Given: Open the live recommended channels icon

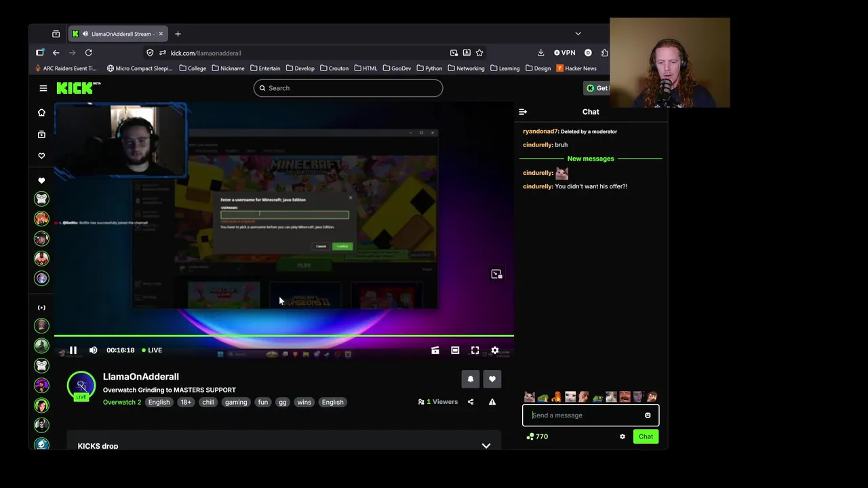Looking at the screenshot, I should pos(41,308).
